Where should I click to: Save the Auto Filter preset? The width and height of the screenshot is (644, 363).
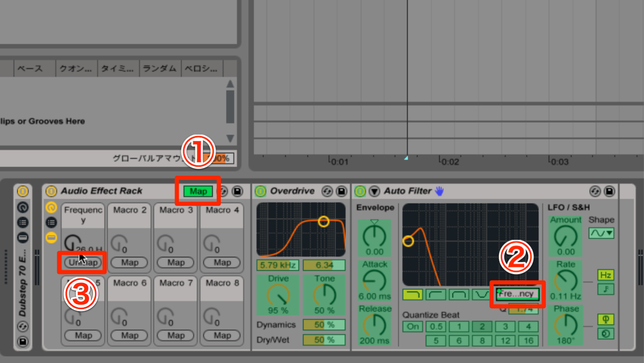(x=609, y=191)
